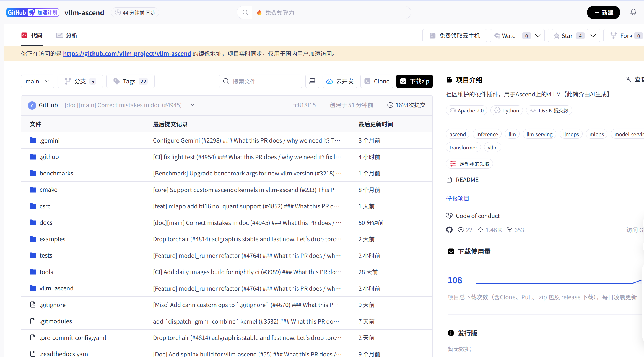Click the 1628 commits history clock icon

[390, 105]
